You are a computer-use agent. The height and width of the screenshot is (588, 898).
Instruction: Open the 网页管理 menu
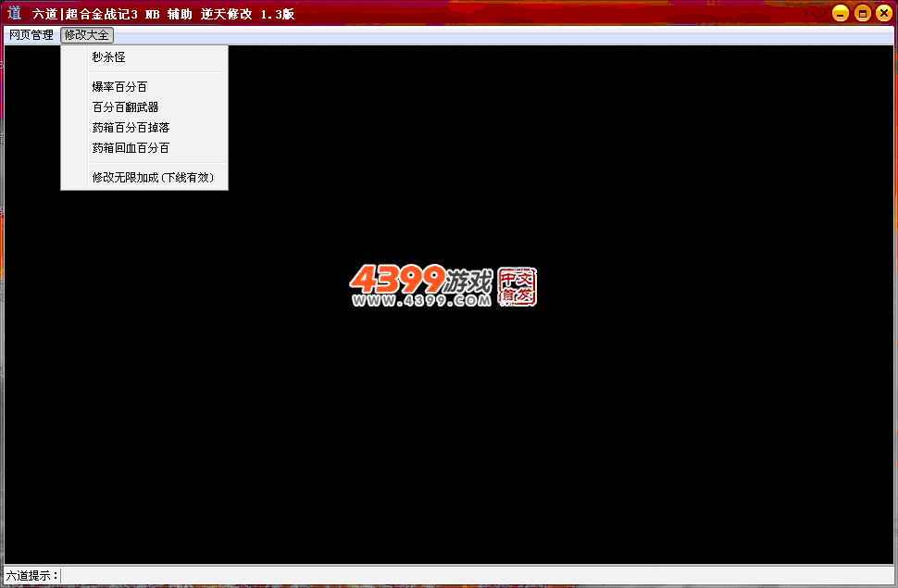coord(31,35)
